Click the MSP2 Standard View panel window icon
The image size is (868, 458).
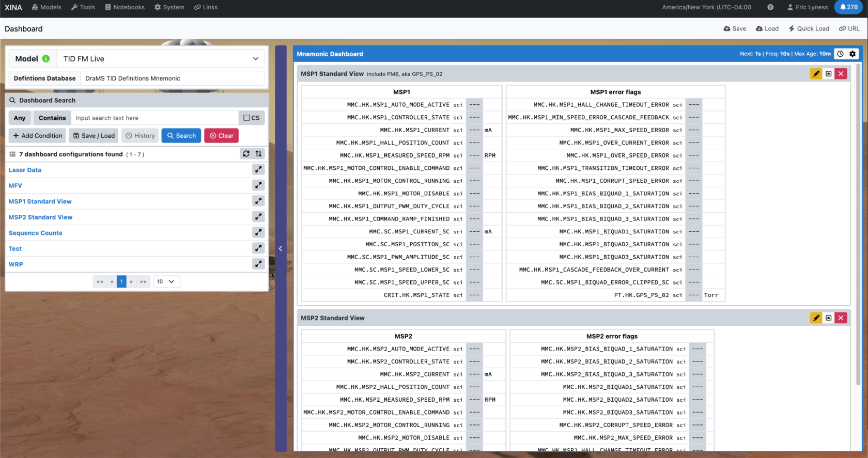829,318
